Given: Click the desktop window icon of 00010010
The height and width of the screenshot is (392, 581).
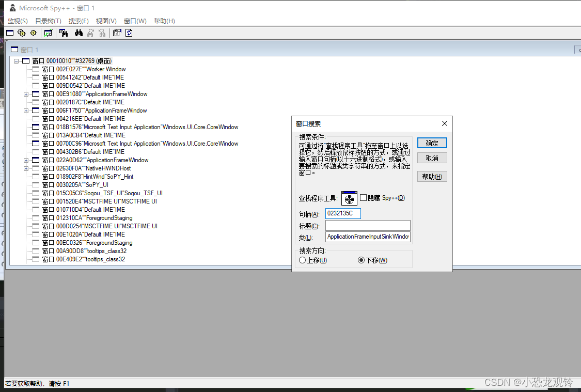Looking at the screenshot, I should (x=26, y=61).
